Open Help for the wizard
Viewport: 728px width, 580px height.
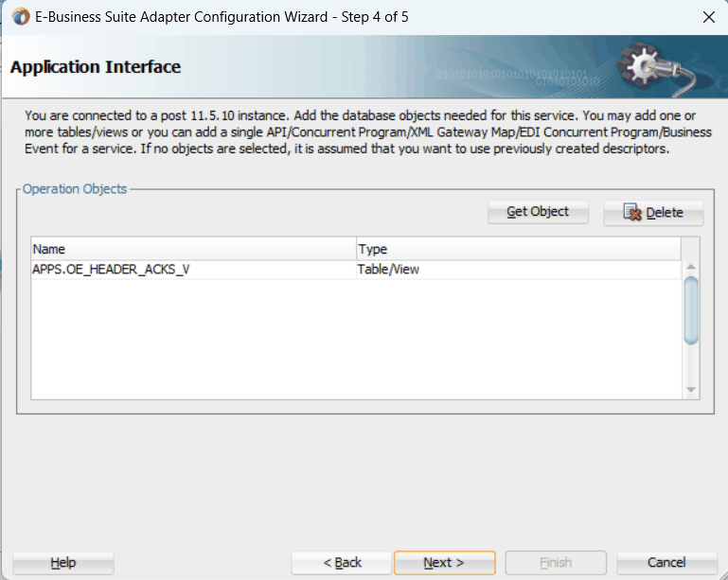(x=63, y=563)
